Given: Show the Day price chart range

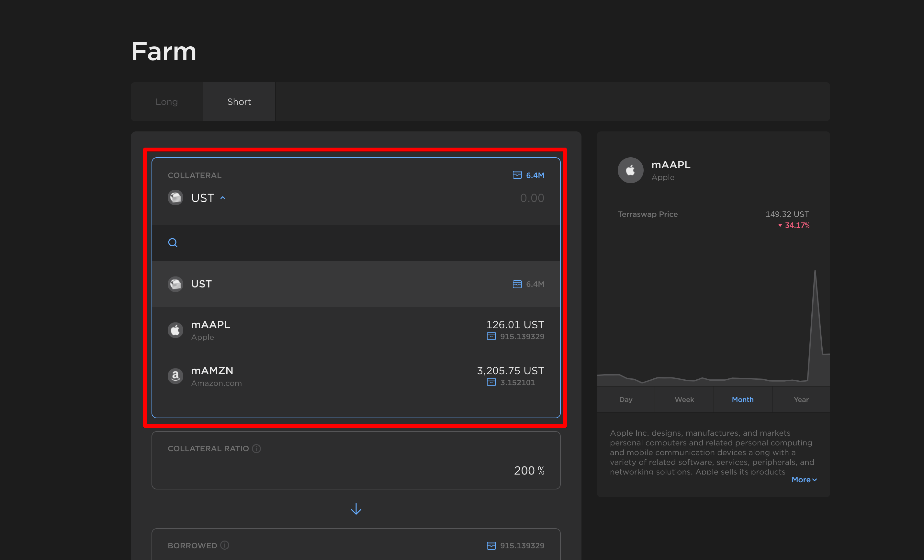Looking at the screenshot, I should pyautogui.click(x=625, y=399).
